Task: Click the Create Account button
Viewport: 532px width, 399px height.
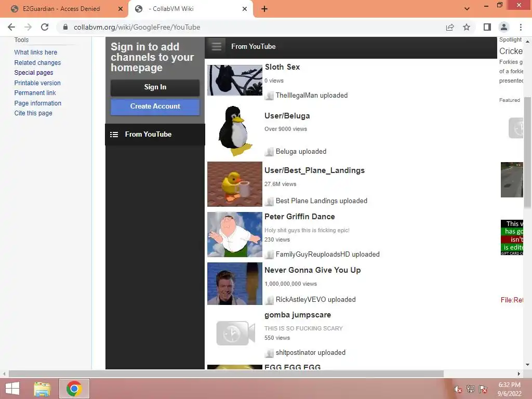Action: pyautogui.click(x=155, y=107)
